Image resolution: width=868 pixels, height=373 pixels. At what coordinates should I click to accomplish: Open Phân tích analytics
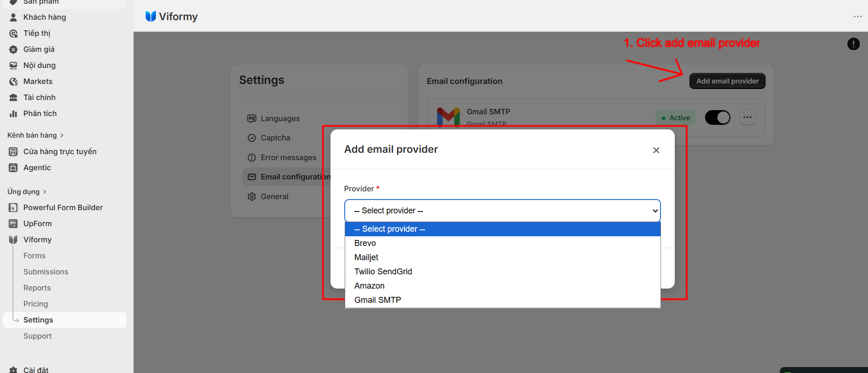click(40, 113)
